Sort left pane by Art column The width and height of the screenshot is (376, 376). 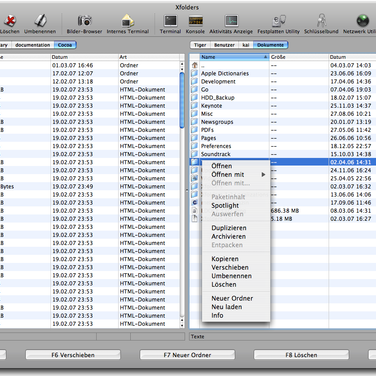pyautogui.click(x=149, y=57)
